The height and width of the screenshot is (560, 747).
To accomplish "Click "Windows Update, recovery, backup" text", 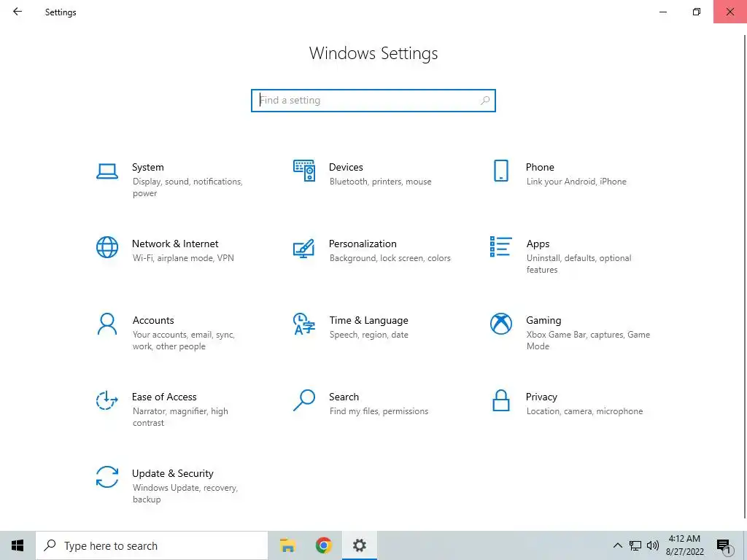I will pyautogui.click(x=185, y=494).
